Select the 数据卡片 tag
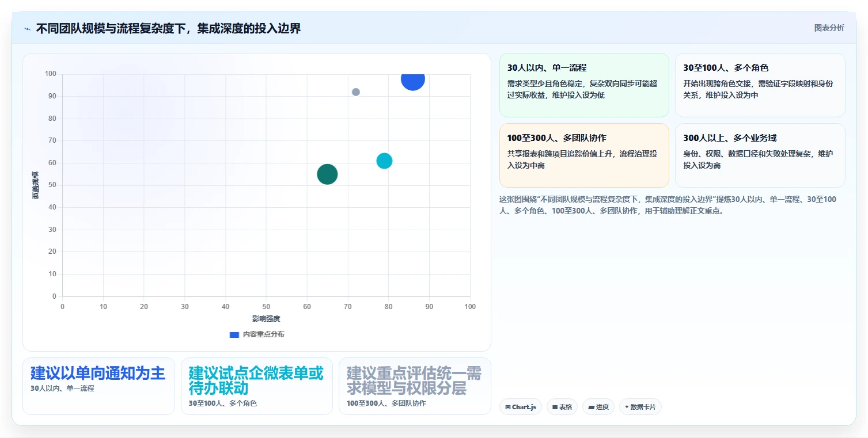Image resolution: width=868 pixels, height=438 pixels. (x=640, y=407)
